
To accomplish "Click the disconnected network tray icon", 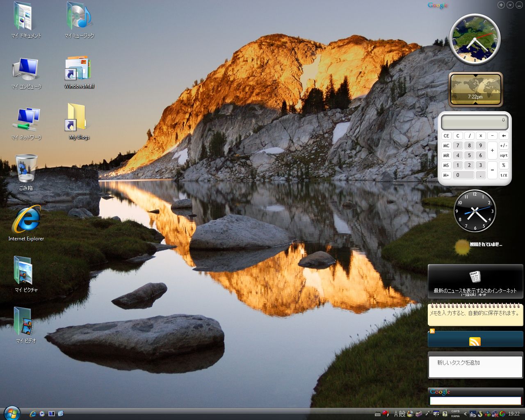I will [495, 414].
